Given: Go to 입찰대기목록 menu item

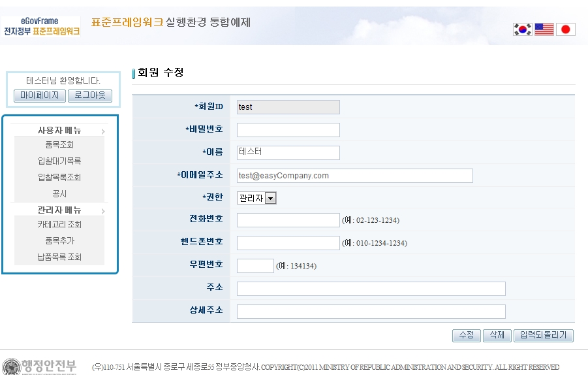Looking at the screenshot, I should [x=59, y=161].
